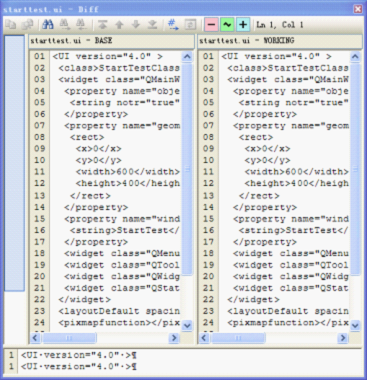367x380 pixels.
Task: Click '<x>0</x>' line in WORKING pane
Action: point(268,149)
